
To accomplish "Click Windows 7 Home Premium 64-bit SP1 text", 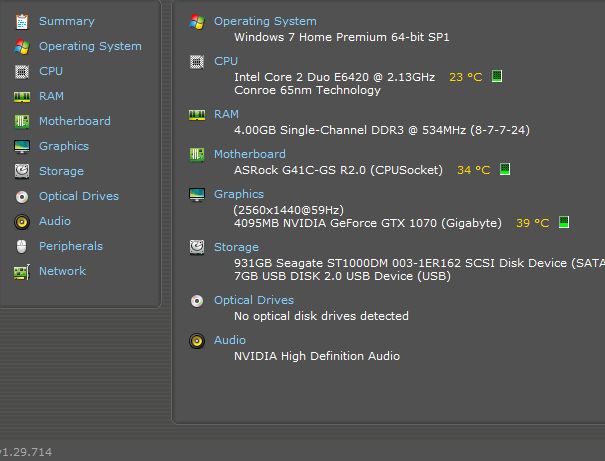I will click(x=342, y=37).
